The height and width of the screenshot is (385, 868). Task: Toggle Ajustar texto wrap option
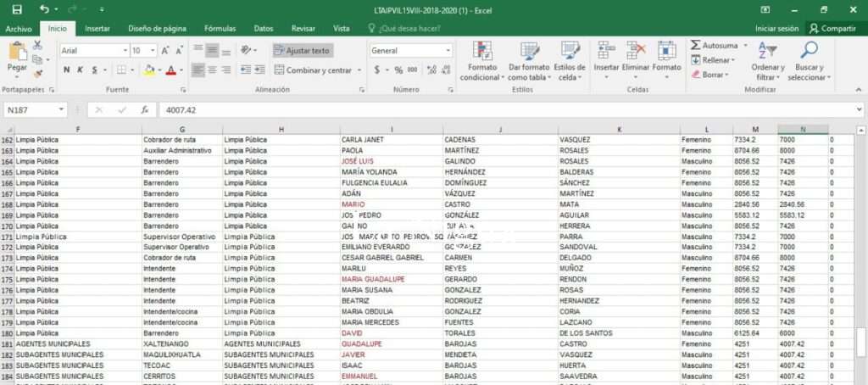(x=303, y=51)
